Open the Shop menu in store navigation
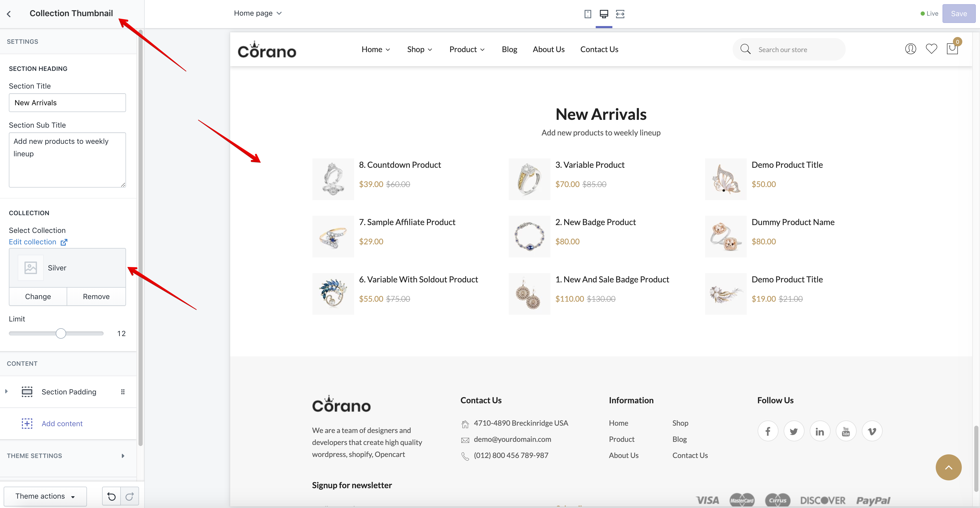 click(x=420, y=49)
